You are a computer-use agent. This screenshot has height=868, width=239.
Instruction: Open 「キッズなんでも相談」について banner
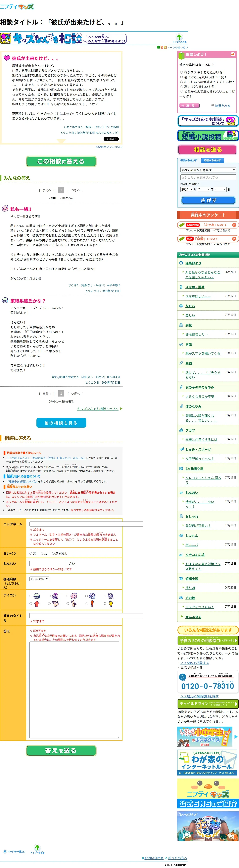point(208,121)
